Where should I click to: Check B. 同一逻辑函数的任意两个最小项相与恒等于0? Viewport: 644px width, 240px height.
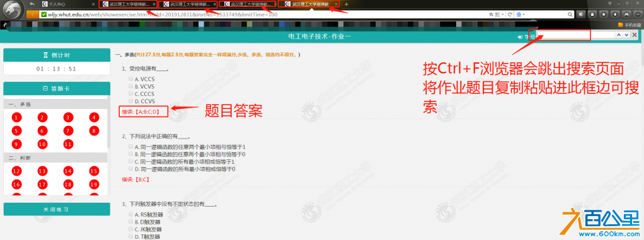pyautogui.click(x=130, y=154)
